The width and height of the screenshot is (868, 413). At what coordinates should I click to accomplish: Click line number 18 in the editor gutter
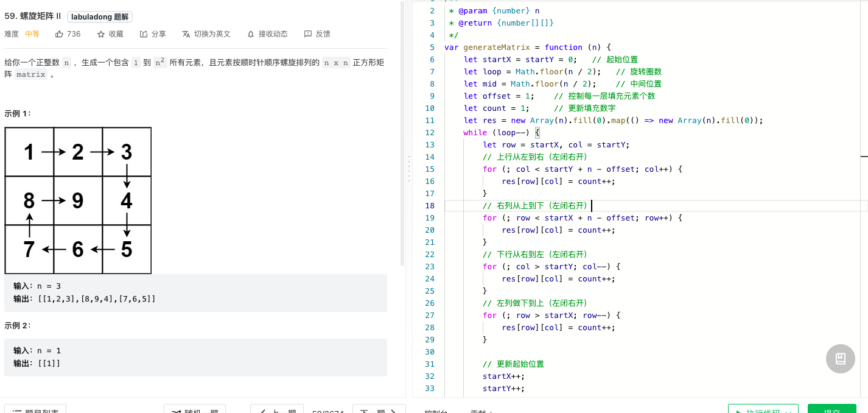tap(430, 205)
